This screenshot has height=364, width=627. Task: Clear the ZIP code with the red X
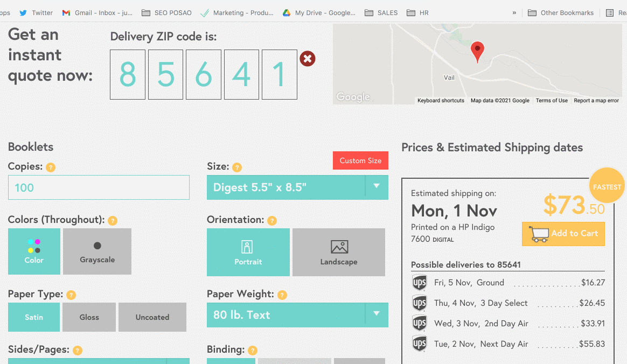coord(308,59)
